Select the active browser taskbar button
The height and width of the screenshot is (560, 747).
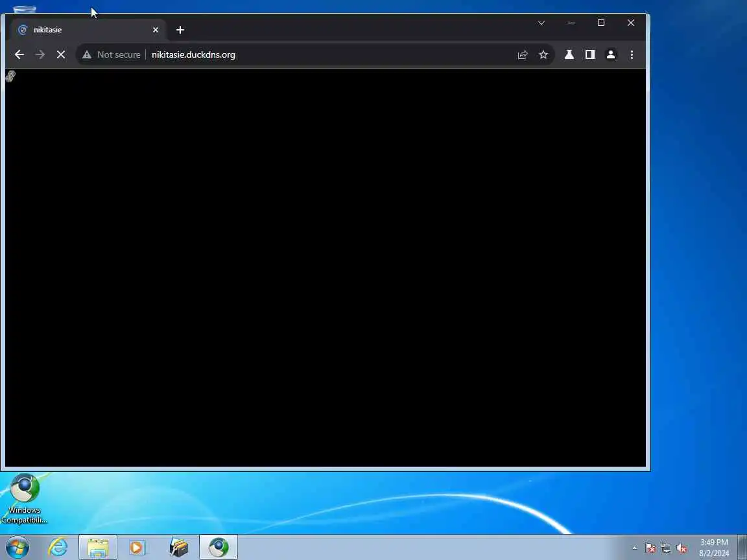[218, 547]
